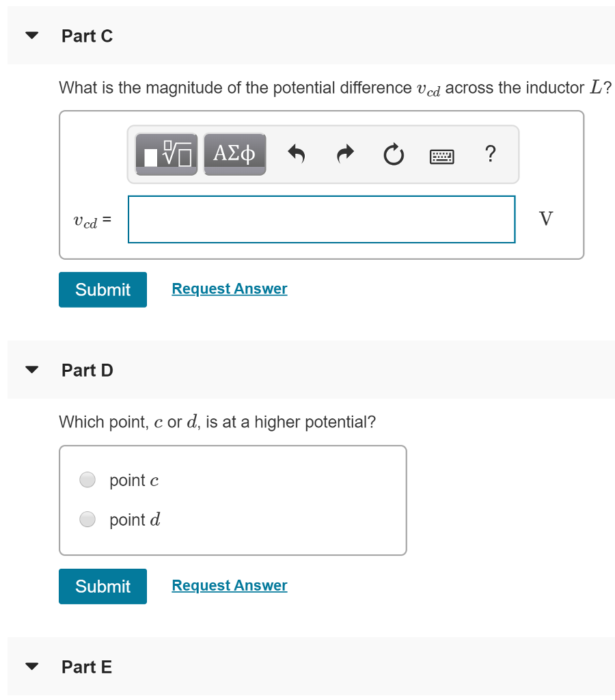The width and height of the screenshot is (615, 700).
Task: Open the math symbol template palette
Action: [165, 154]
